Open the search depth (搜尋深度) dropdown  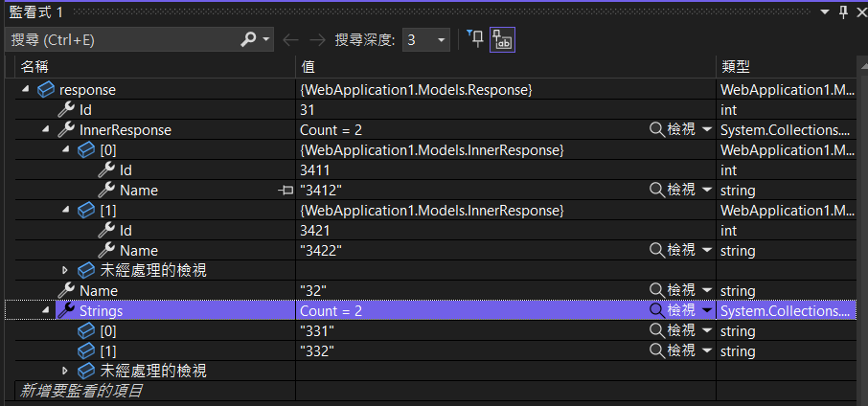441,39
